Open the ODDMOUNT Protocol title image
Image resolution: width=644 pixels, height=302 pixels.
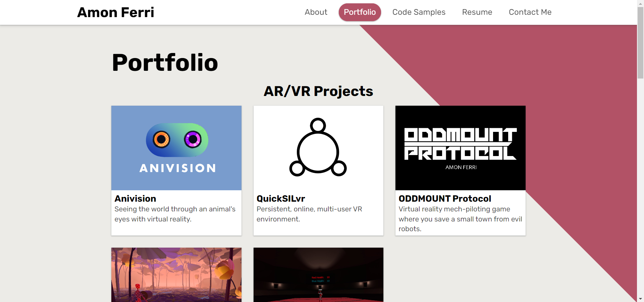coord(461,148)
